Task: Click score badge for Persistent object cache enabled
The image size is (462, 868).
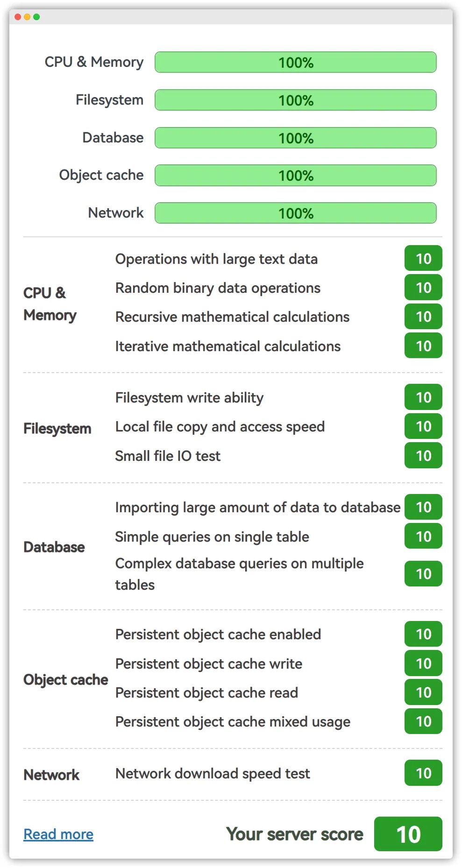Action: pos(423,634)
